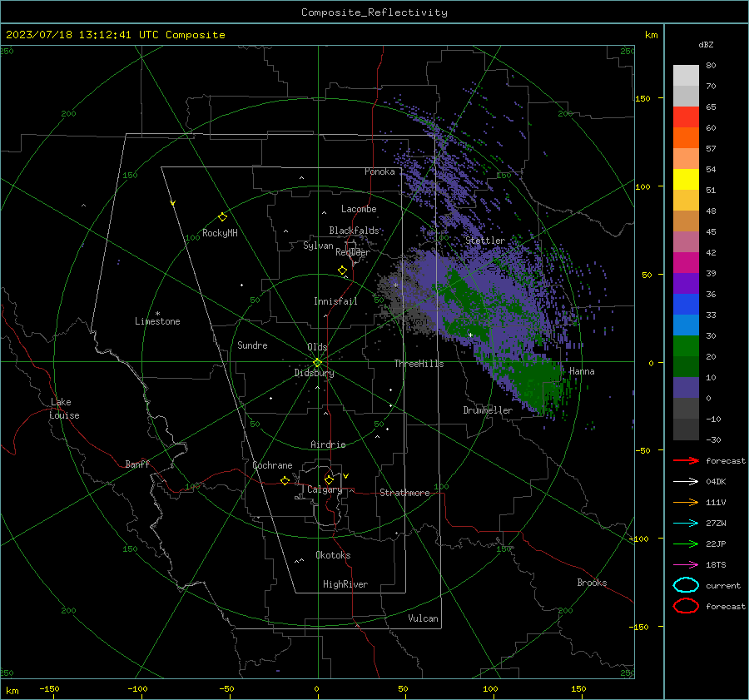
Task: Click the yellow diamond marker near RockyMH
Action: pos(222,217)
